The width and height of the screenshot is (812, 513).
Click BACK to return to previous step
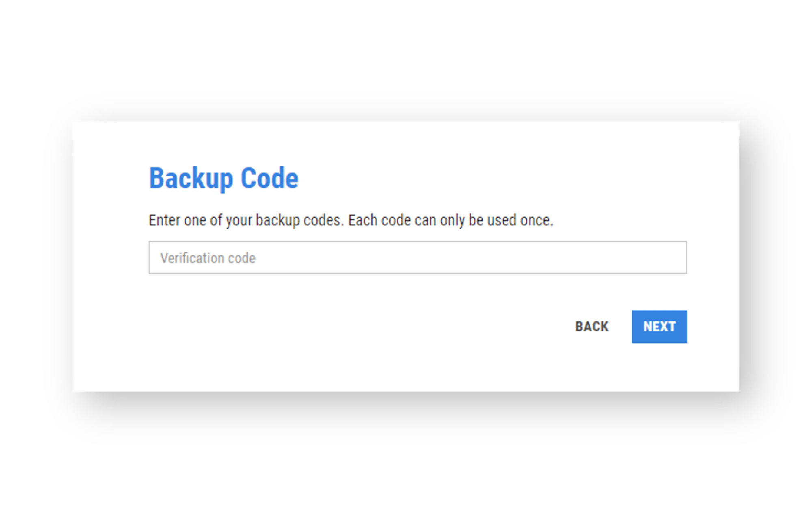pos(592,326)
